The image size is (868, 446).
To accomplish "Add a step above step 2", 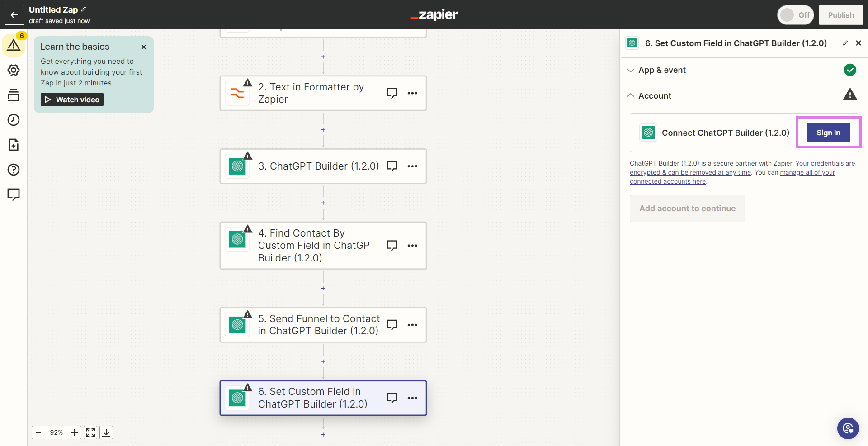I will [323, 57].
